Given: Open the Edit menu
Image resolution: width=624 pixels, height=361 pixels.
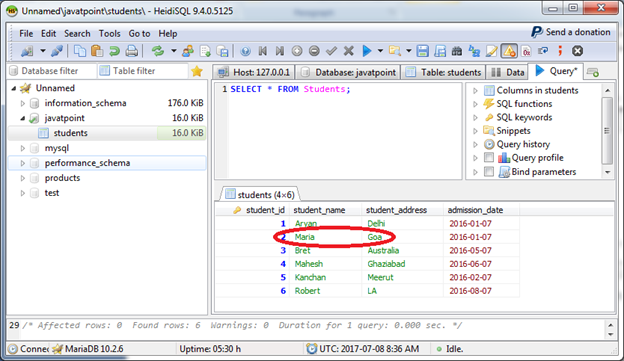Looking at the screenshot, I should click(x=49, y=33).
